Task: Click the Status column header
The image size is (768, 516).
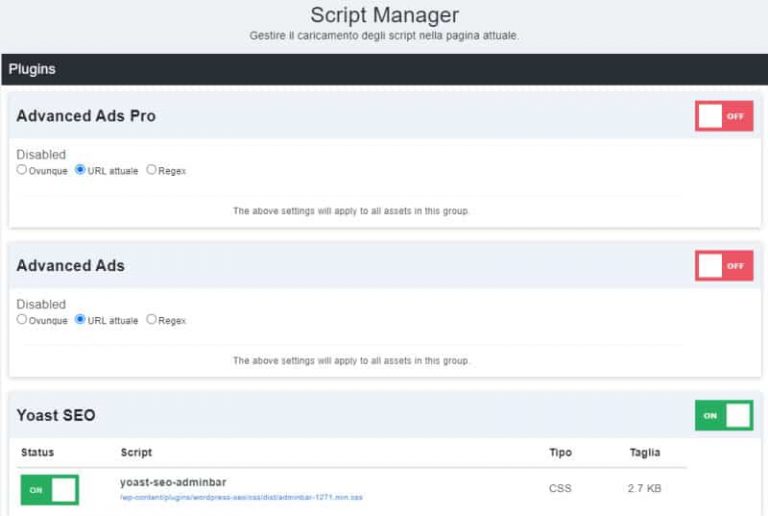Action: (x=38, y=453)
